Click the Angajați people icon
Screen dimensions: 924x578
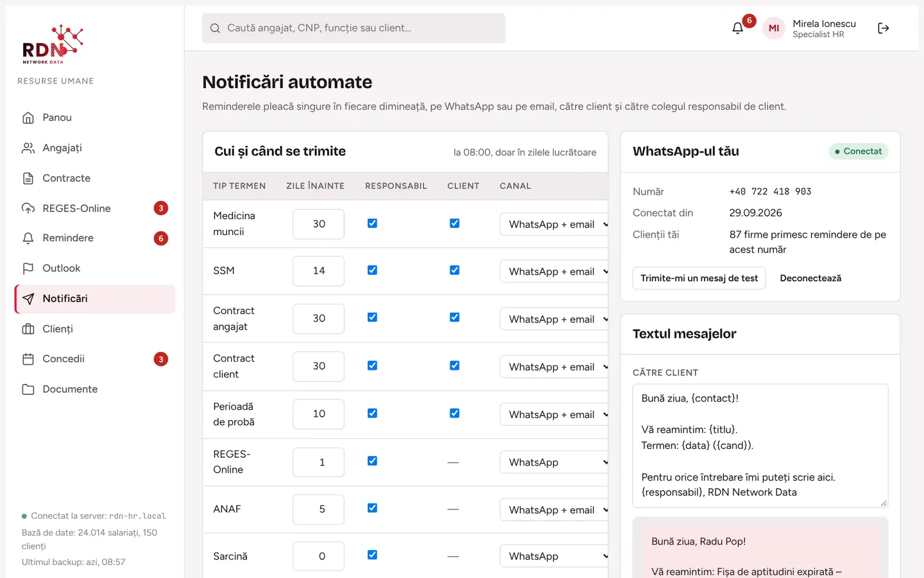(28, 148)
